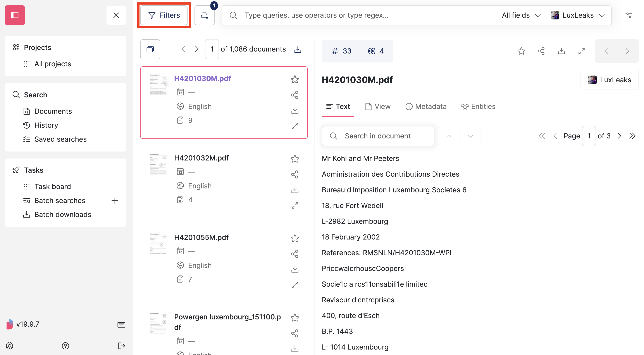Go to next document with right chevron
This screenshot has height=355, width=644.
coord(627,51)
